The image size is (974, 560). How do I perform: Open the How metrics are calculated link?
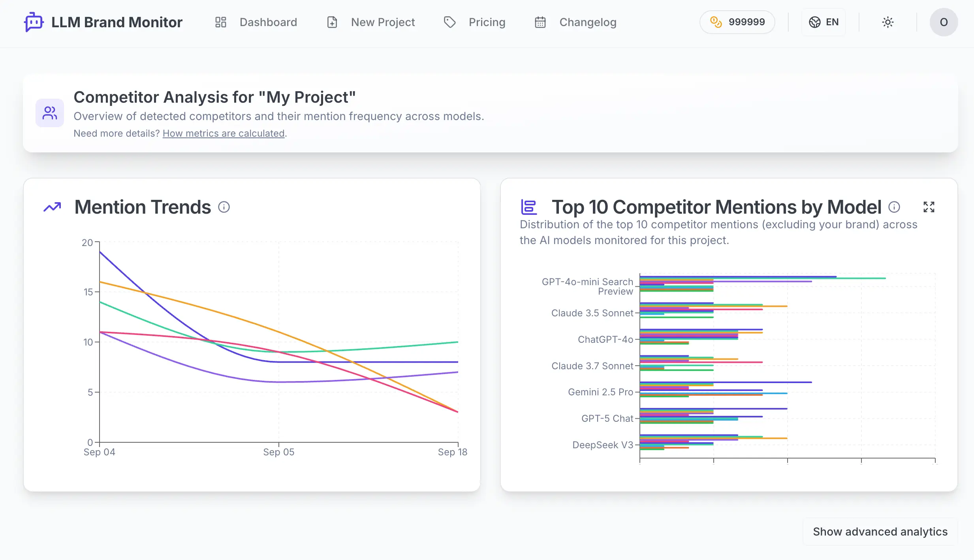pos(224,133)
